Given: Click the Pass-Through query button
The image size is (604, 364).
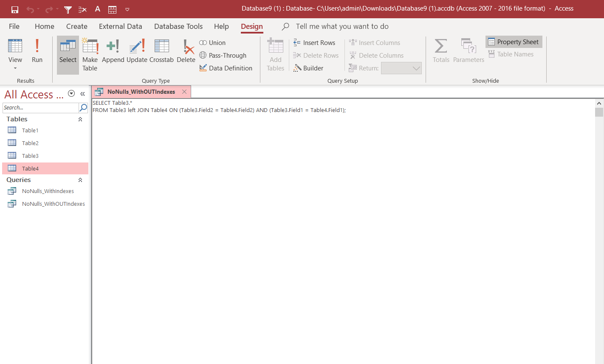Looking at the screenshot, I should (223, 56).
